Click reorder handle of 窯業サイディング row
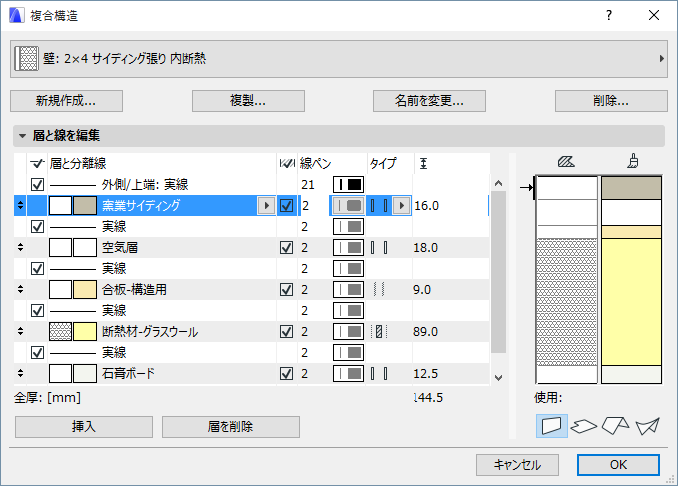678x486 pixels. (x=20, y=205)
